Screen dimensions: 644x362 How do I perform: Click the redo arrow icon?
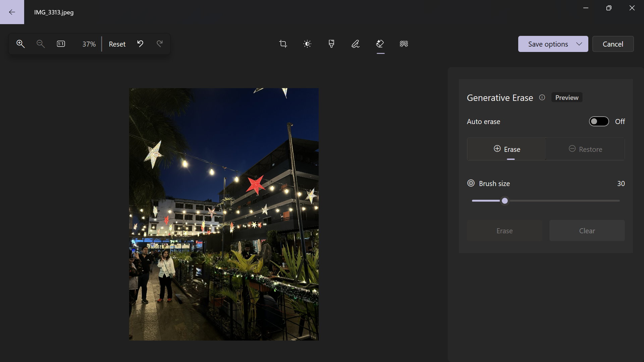(160, 44)
